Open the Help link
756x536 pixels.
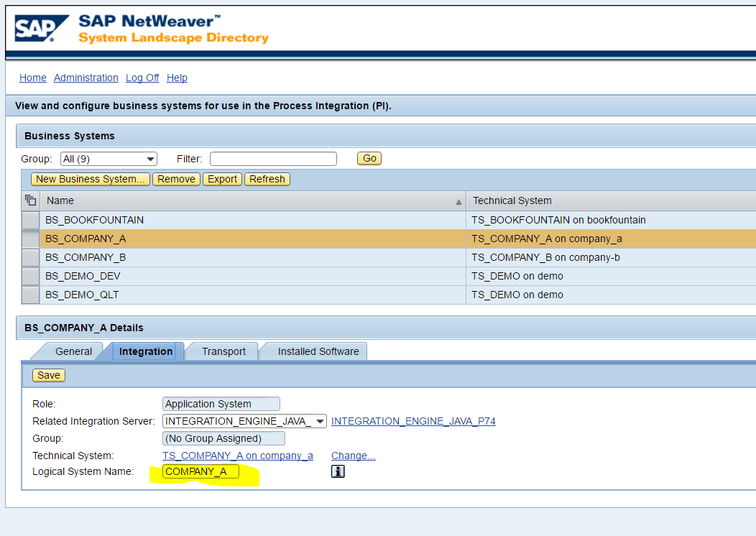[x=177, y=78]
